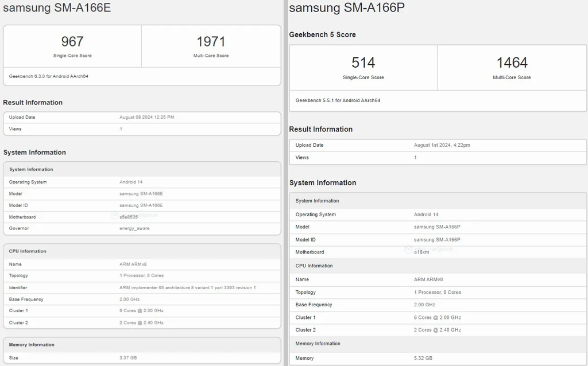
Task: Click the "Topology" label in SM-A166E panel
Action: [18, 275]
